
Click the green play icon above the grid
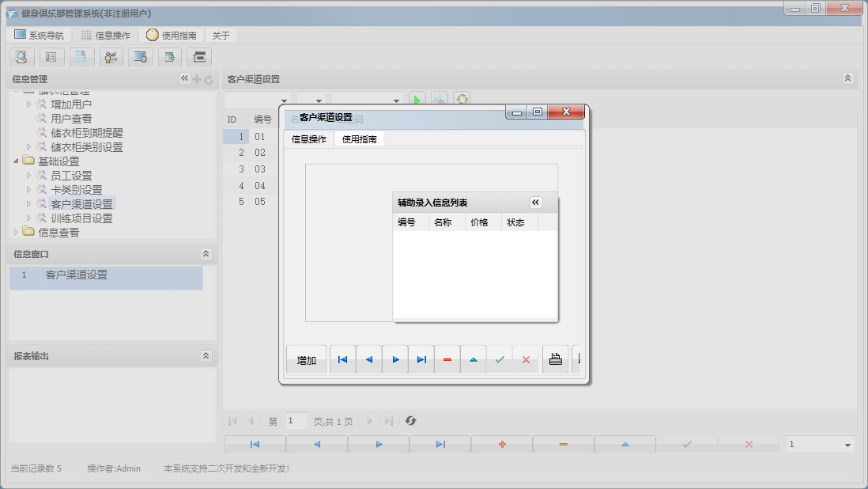(417, 100)
